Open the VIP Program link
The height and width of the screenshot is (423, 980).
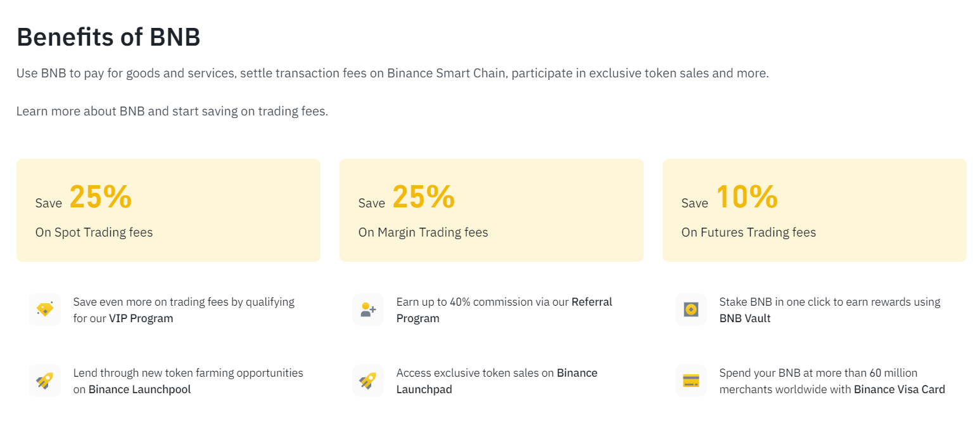(x=141, y=318)
